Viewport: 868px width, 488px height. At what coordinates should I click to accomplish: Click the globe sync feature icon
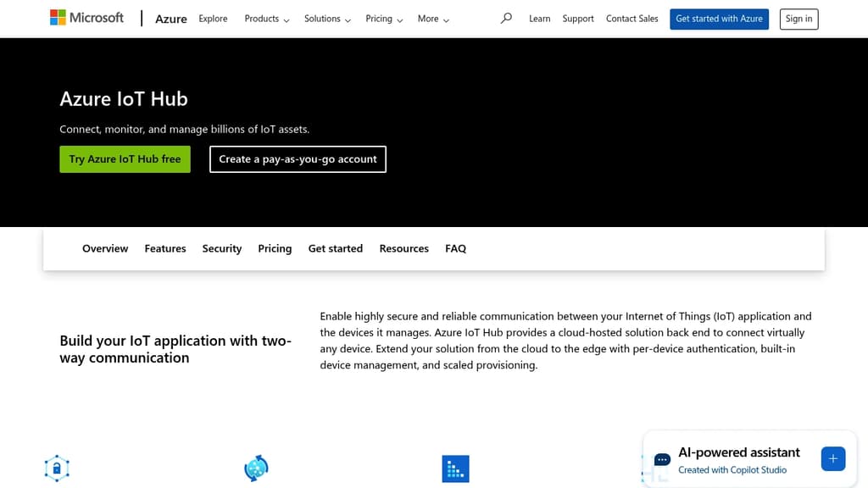pyautogui.click(x=256, y=468)
